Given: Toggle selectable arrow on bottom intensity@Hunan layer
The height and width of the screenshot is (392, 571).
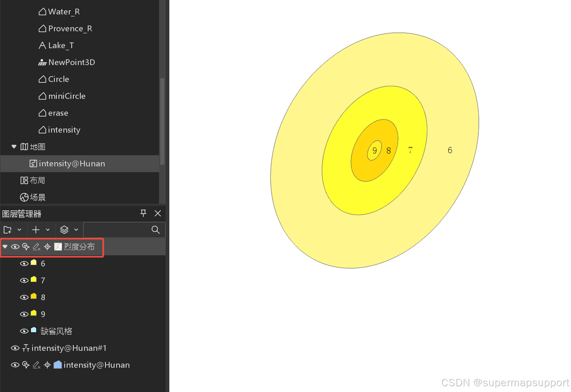Looking at the screenshot, I should pyautogui.click(x=26, y=365).
